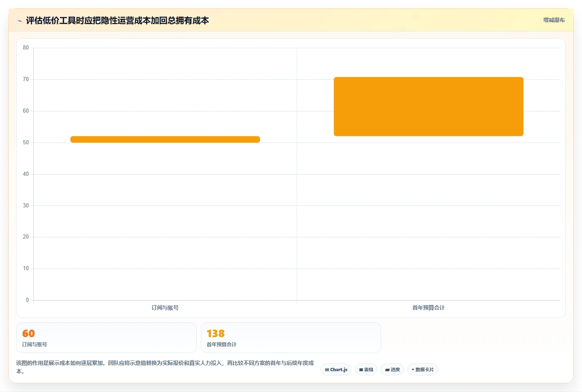Click the title text 评估低价工具时应把隐性运营成本加回总拥有成本

point(117,21)
